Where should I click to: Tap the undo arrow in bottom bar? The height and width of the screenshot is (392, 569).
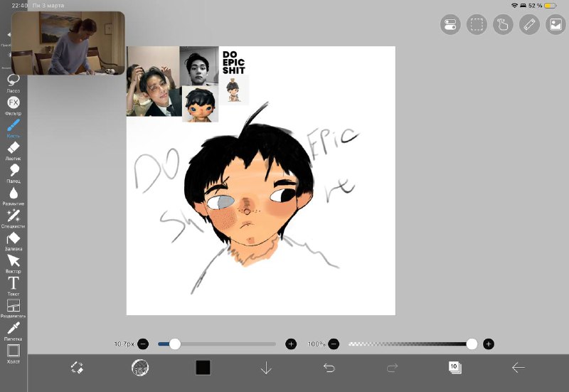point(329,367)
